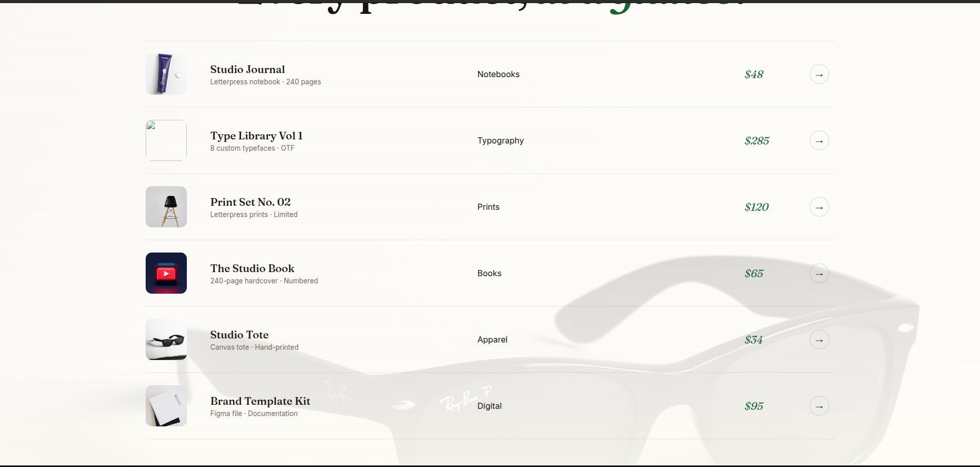The width and height of the screenshot is (980, 467).
Task: Click 'Canvas tote · Hand-printed' description
Action: tap(254, 347)
